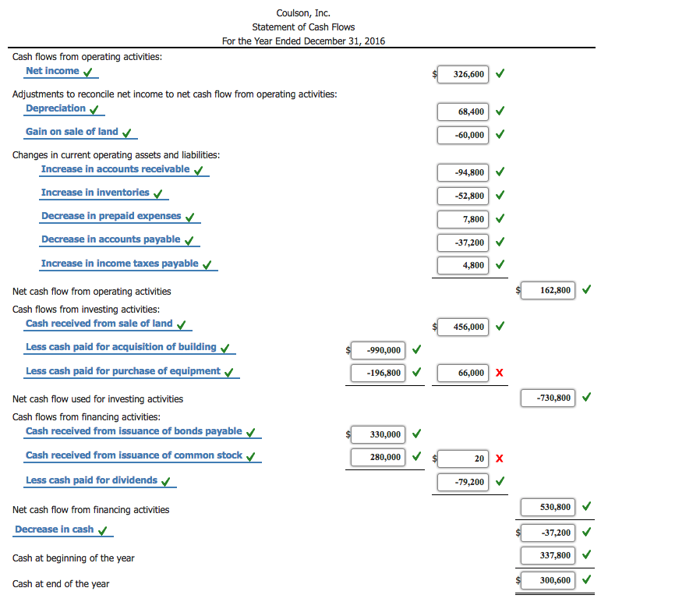The image size is (700, 602).
Task: Click the green check beside 456,000
Action: [500, 326]
